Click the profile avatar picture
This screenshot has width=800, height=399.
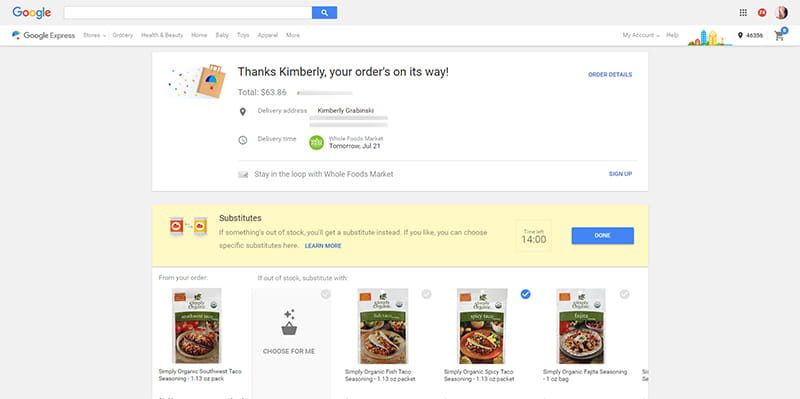coord(781,13)
